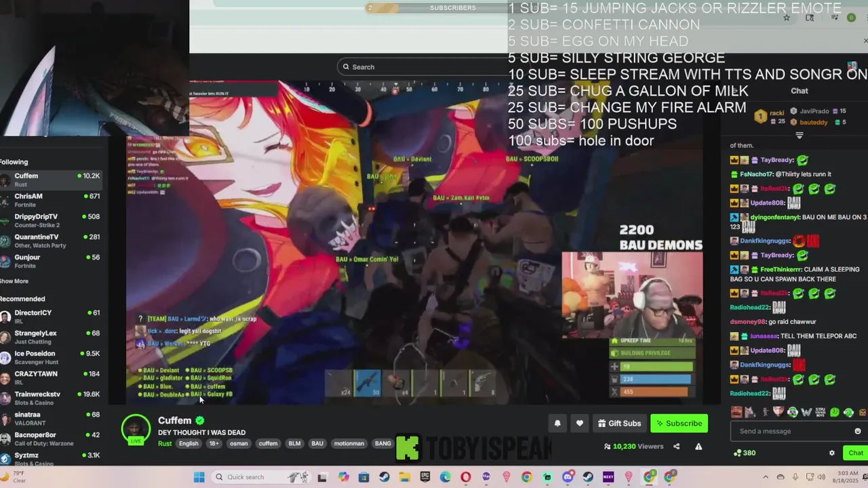
Task: Click the green Subscribe button
Action: [679, 423]
